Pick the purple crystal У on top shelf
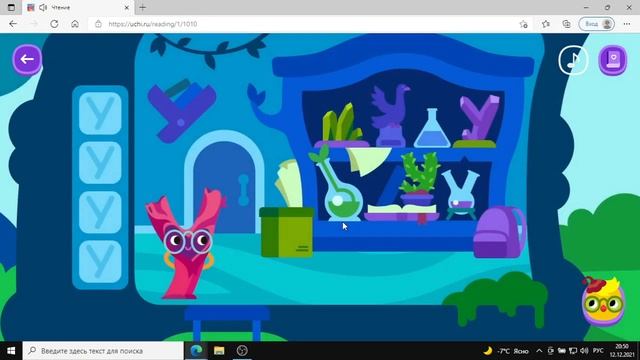The height and width of the screenshot is (360, 640). coord(478,118)
